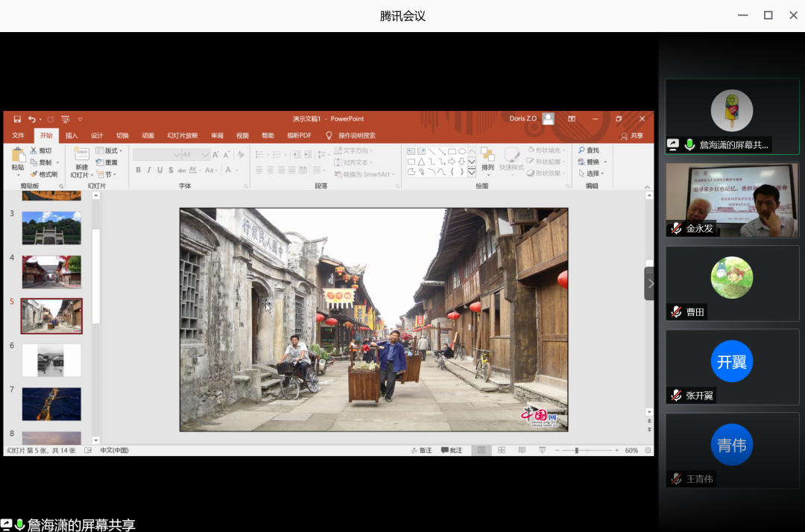The width and height of the screenshot is (805, 532).
Task: Click the Save icon in quick access toolbar
Action: 17,119
